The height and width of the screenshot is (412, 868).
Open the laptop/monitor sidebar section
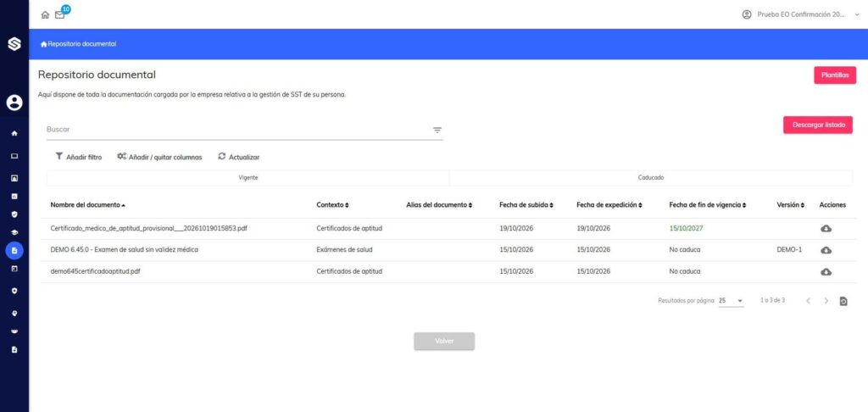click(x=14, y=156)
